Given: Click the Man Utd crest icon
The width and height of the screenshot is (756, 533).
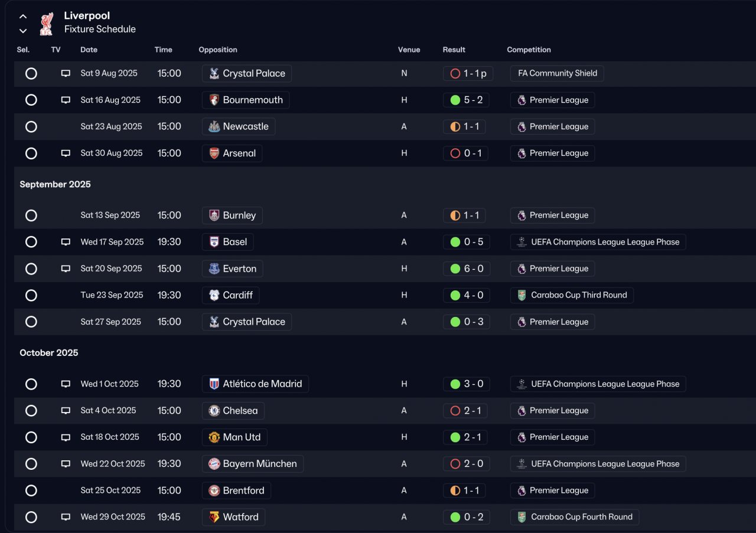Looking at the screenshot, I should pyautogui.click(x=214, y=437).
